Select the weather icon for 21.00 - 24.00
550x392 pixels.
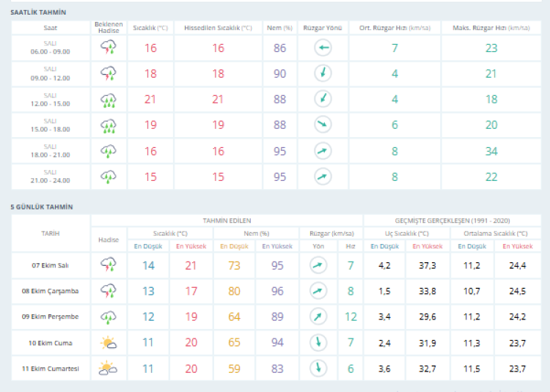(108, 177)
